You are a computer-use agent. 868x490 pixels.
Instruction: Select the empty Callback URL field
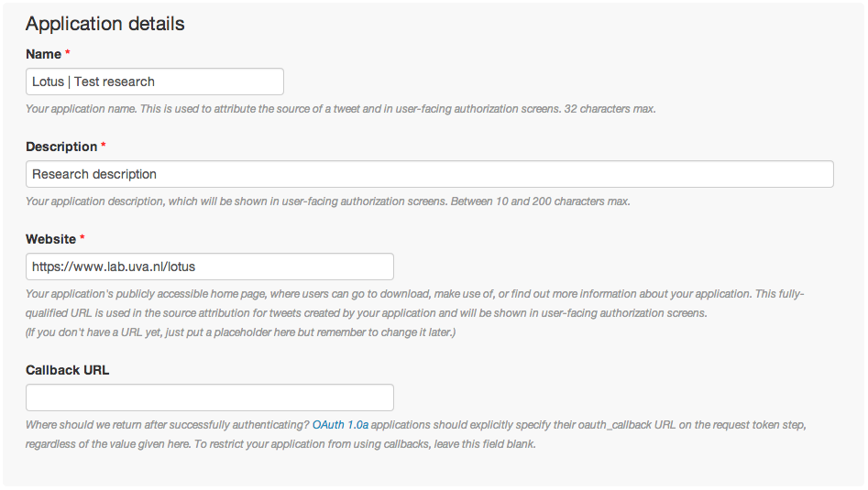210,397
